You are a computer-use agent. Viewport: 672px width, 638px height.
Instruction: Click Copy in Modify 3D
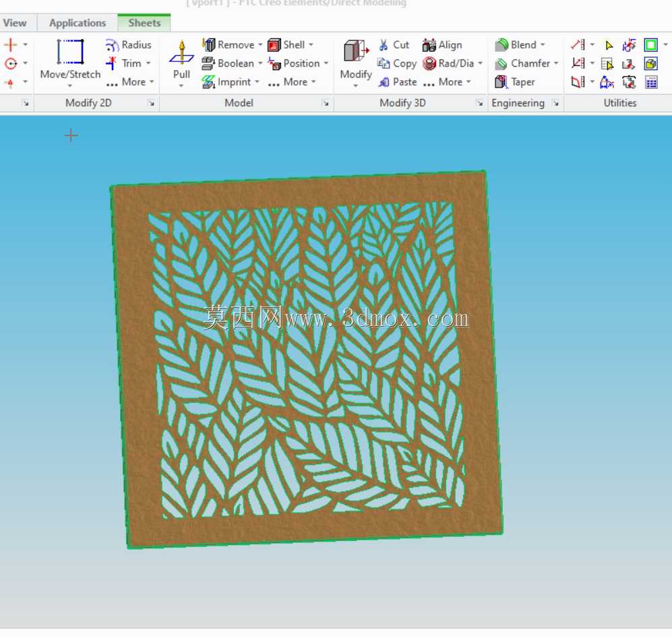(397, 63)
